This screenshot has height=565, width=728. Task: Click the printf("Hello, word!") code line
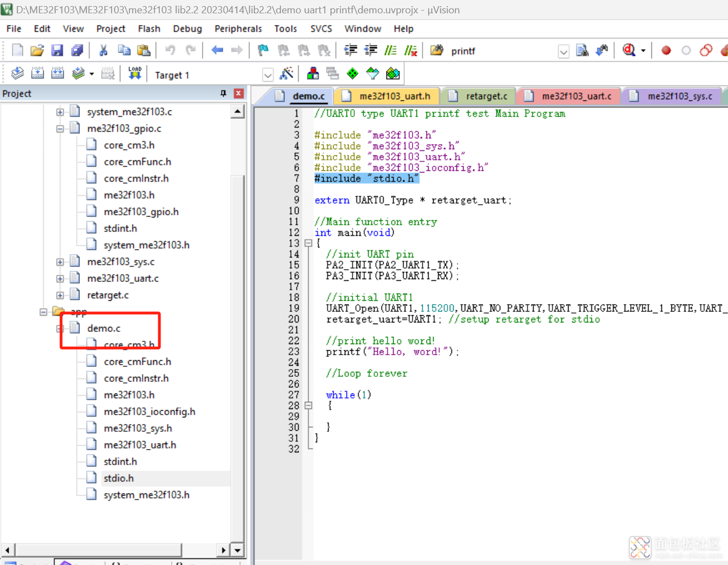coord(393,351)
